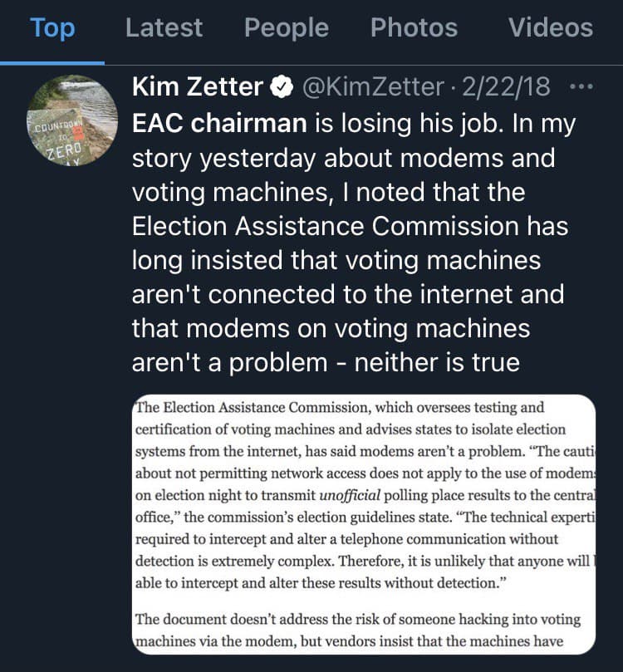The width and height of the screenshot is (623, 672).
Task: Switch to the Top tab
Action: click(52, 28)
